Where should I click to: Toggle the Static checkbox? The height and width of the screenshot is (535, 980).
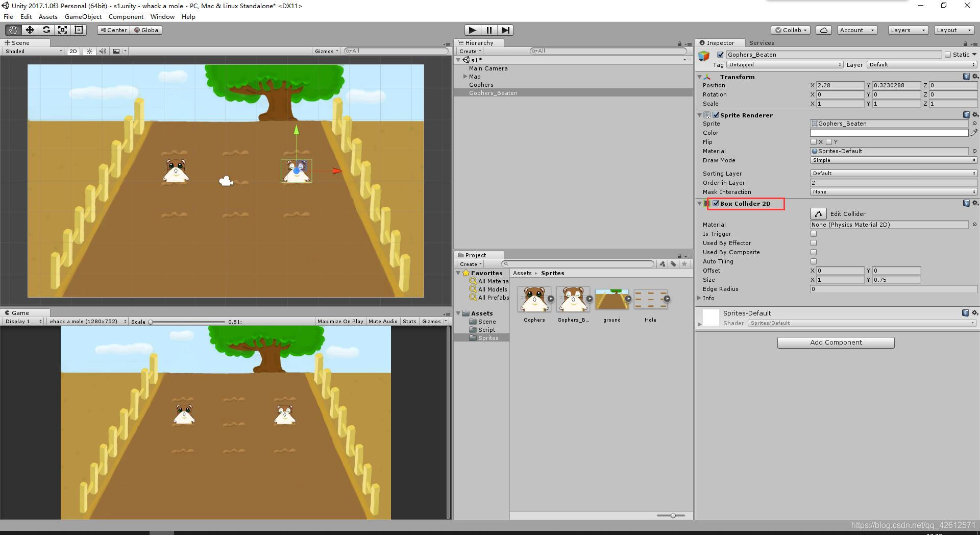point(948,55)
